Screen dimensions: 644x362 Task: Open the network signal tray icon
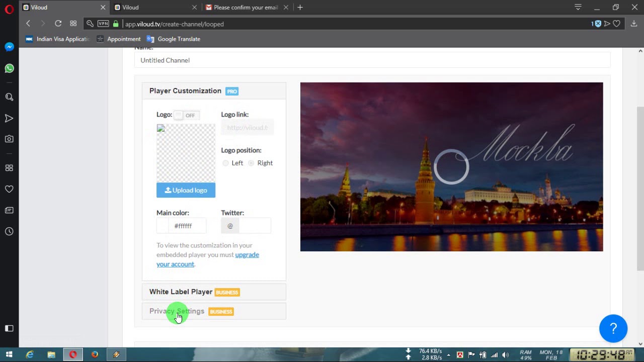click(x=494, y=354)
